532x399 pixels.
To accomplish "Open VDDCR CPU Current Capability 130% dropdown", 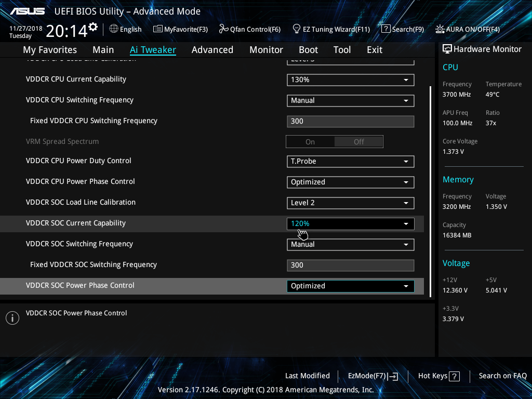I will tap(351, 79).
